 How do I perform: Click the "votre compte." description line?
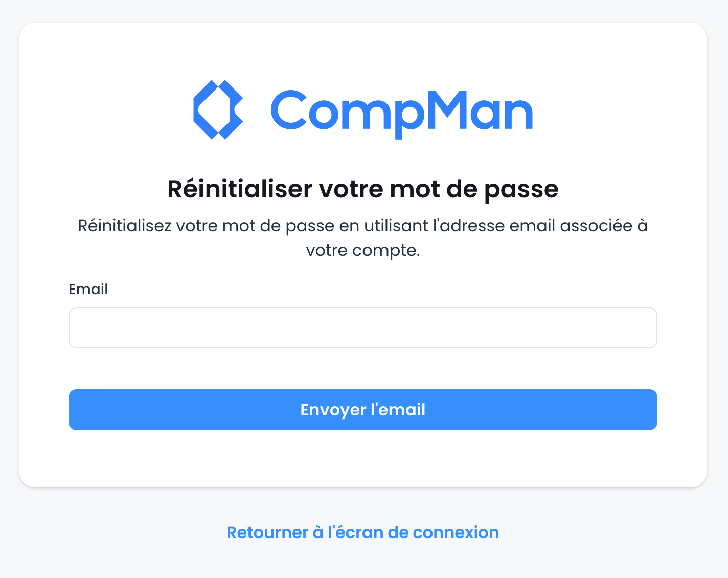click(362, 251)
